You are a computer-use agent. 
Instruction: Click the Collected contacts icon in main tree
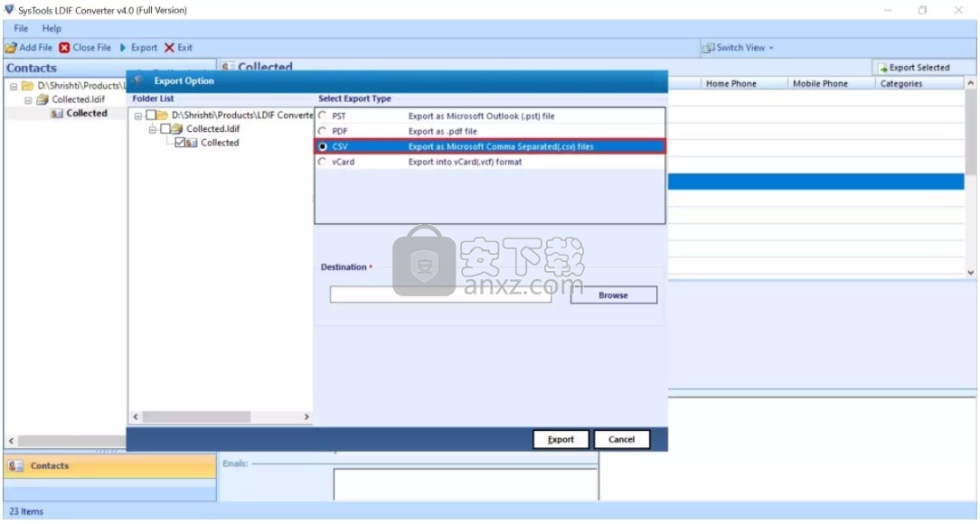pyautogui.click(x=57, y=114)
